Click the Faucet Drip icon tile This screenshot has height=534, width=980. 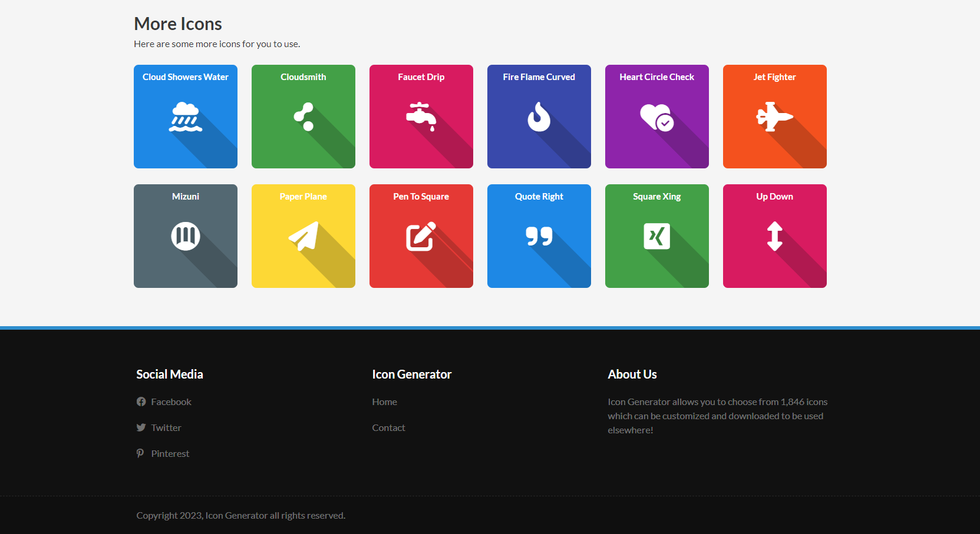(421, 117)
